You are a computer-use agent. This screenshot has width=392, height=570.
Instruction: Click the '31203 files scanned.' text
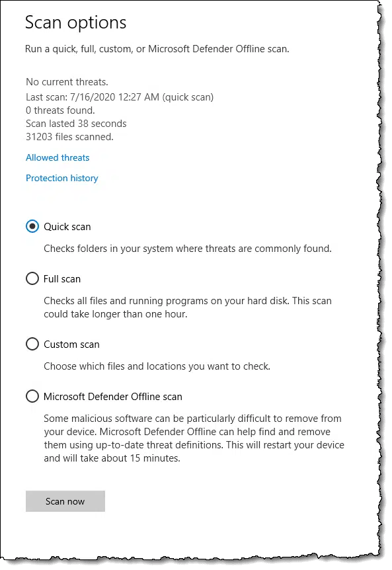tap(69, 137)
